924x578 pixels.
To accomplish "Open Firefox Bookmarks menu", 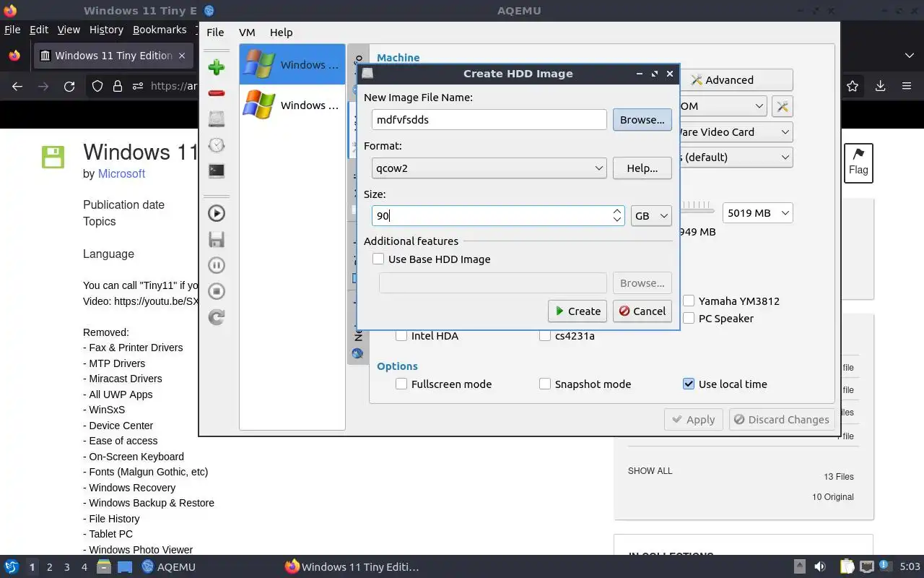I will tap(160, 30).
